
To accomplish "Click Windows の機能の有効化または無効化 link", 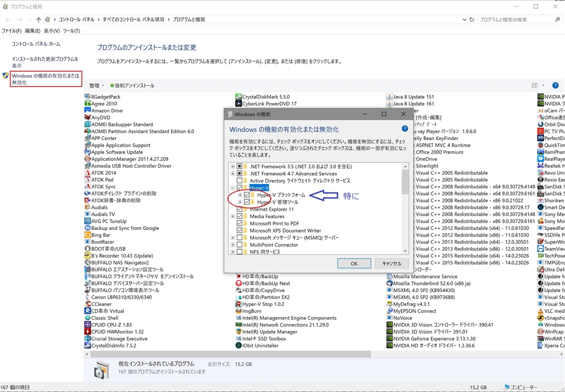I will click(x=46, y=79).
